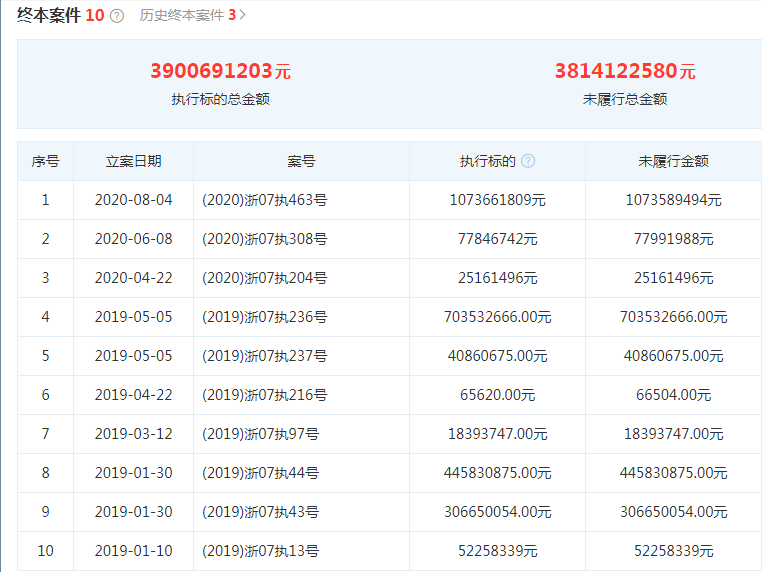Click unfulfilled amount 18393747.00元
Viewport: 762px width, 572px height.
click(x=674, y=433)
